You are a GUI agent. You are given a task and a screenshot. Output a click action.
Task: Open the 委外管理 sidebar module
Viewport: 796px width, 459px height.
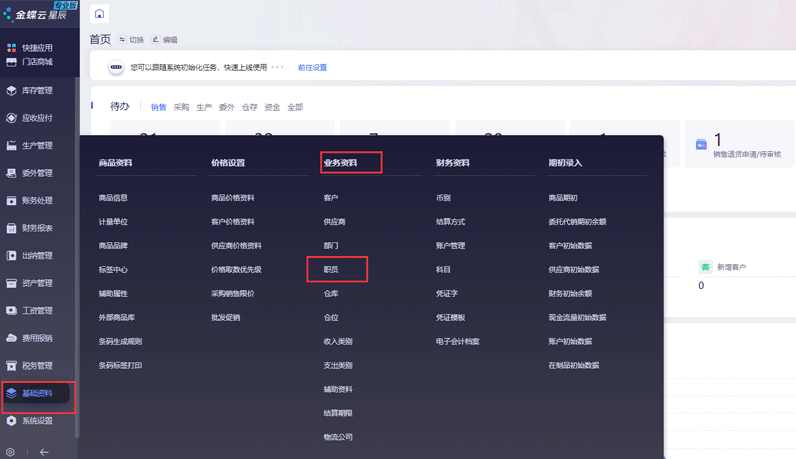(x=37, y=173)
